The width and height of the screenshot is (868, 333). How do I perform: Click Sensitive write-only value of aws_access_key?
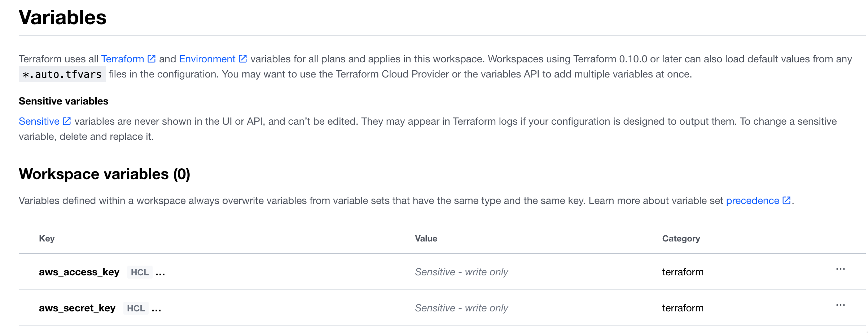(x=461, y=272)
